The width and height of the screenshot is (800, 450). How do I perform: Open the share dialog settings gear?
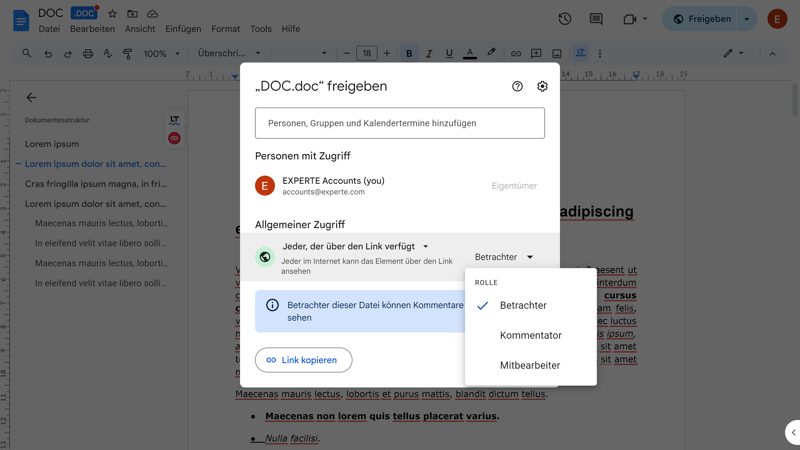click(542, 87)
